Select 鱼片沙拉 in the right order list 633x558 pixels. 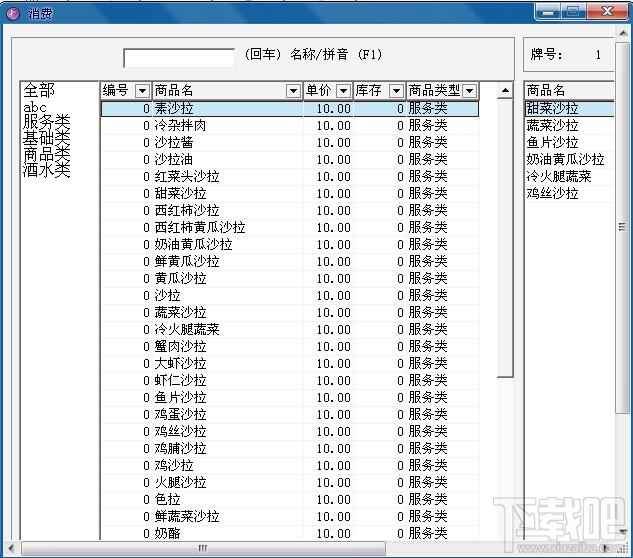point(570,143)
